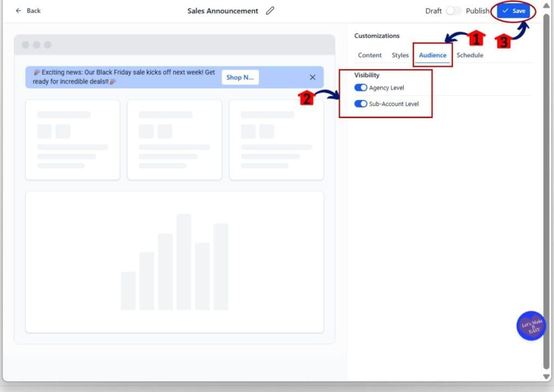Image resolution: width=554 pixels, height=392 pixels.
Task: Switch to the Content tab
Action: [370, 55]
